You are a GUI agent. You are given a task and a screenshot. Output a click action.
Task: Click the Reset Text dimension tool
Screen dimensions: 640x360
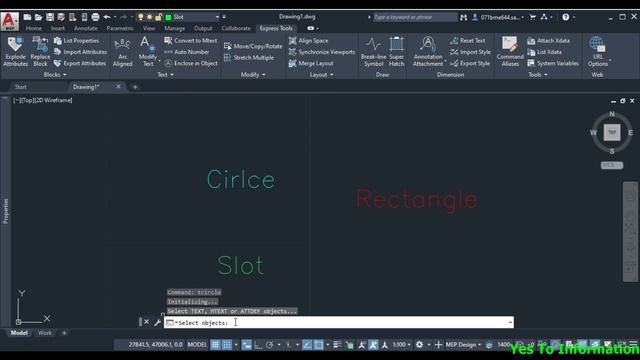coord(468,40)
